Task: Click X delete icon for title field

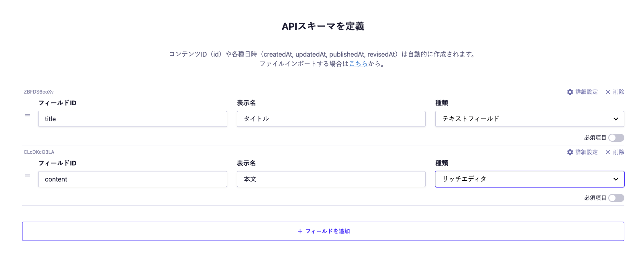Action: click(x=607, y=92)
